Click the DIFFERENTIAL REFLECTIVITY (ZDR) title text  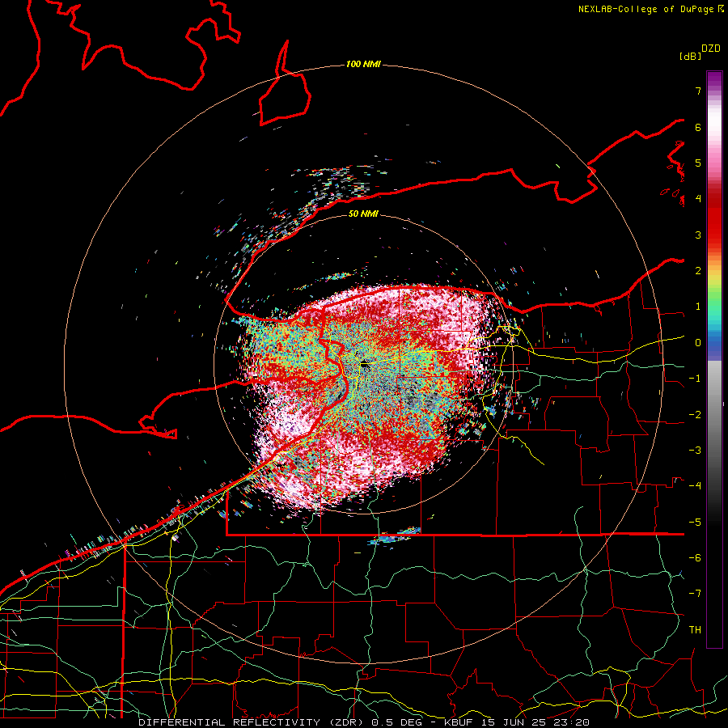(x=252, y=722)
